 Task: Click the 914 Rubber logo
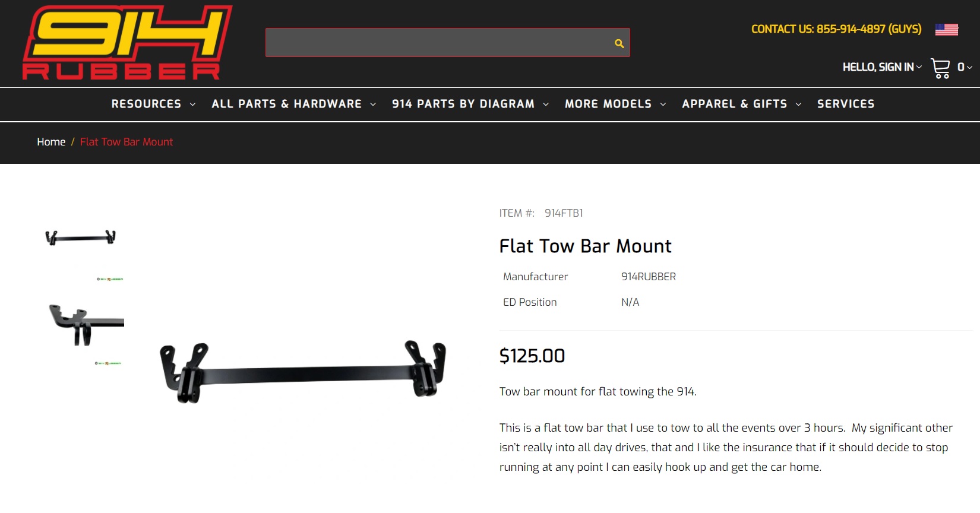point(127,43)
